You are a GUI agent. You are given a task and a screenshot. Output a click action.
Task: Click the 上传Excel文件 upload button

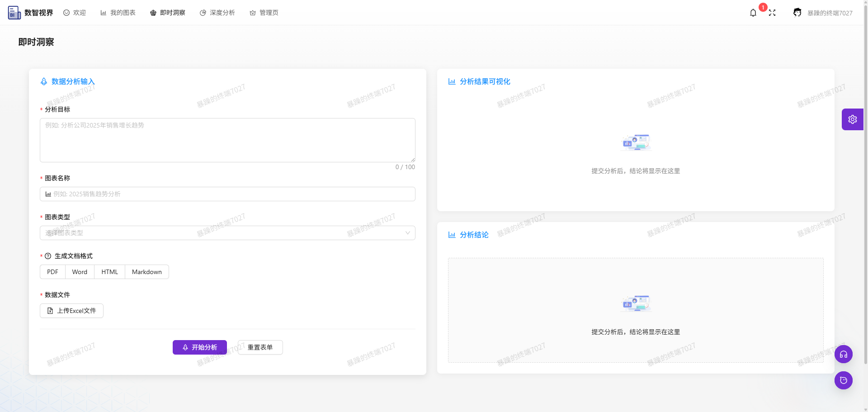tap(71, 311)
